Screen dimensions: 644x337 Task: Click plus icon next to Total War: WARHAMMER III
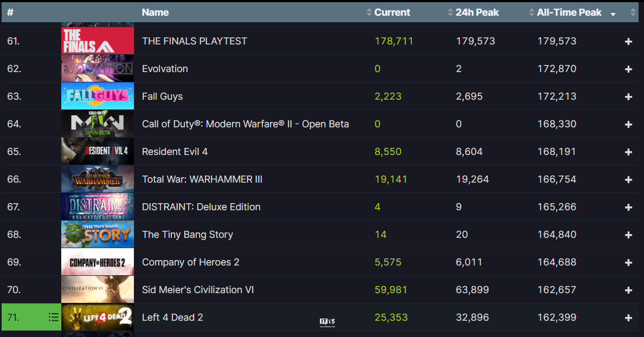[628, 179]
